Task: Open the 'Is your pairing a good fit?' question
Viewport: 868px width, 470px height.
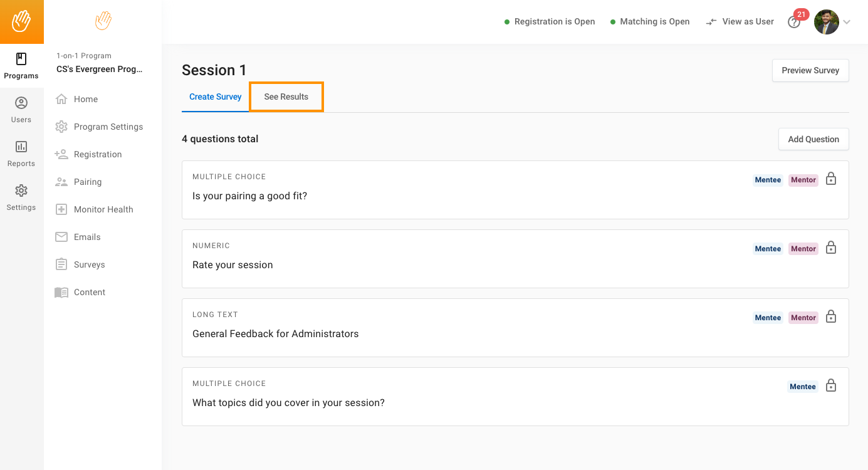Action: [515, 190]
